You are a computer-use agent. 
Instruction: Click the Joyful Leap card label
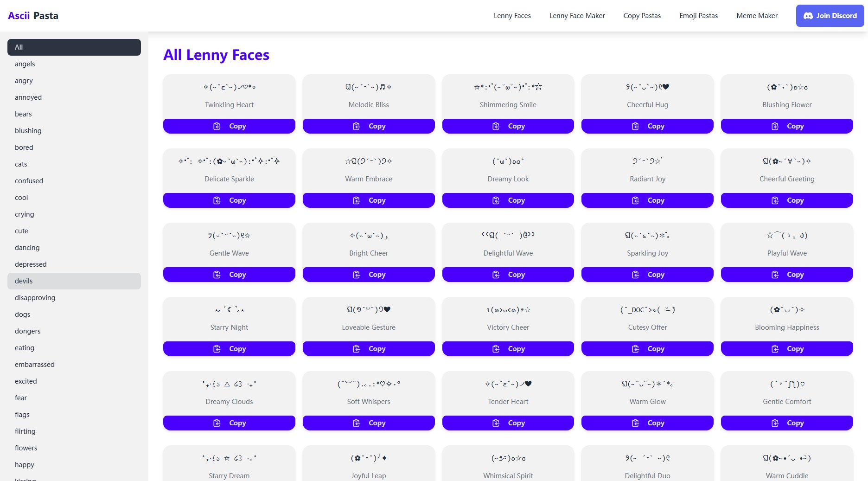point(369,475)
